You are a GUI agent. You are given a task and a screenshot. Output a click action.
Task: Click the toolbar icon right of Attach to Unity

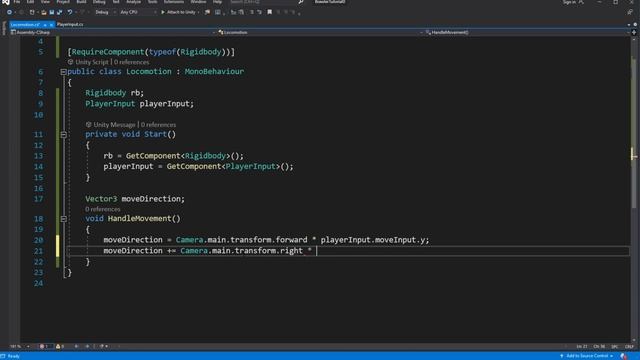pos(207,12)
